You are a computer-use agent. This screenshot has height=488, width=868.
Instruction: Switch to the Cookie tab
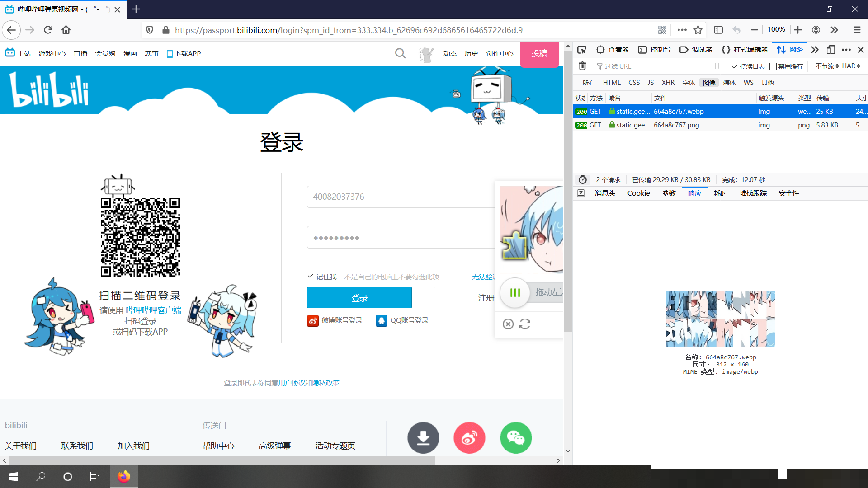click(638, 193)
